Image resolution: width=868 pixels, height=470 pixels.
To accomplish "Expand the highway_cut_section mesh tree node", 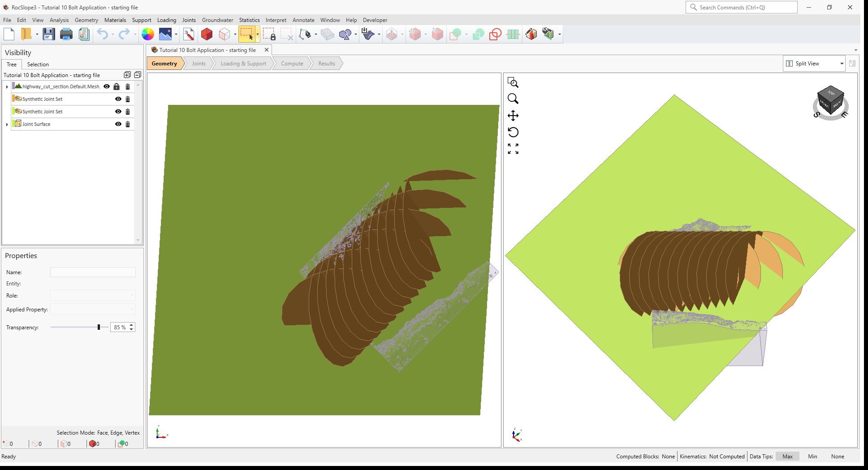I will tap(7, 86).
